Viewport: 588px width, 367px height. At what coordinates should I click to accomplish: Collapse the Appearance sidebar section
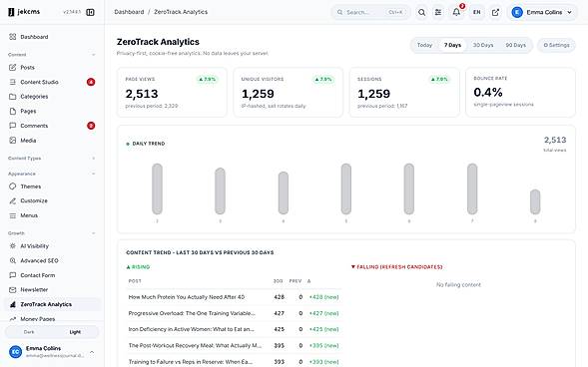click(94, 174)
